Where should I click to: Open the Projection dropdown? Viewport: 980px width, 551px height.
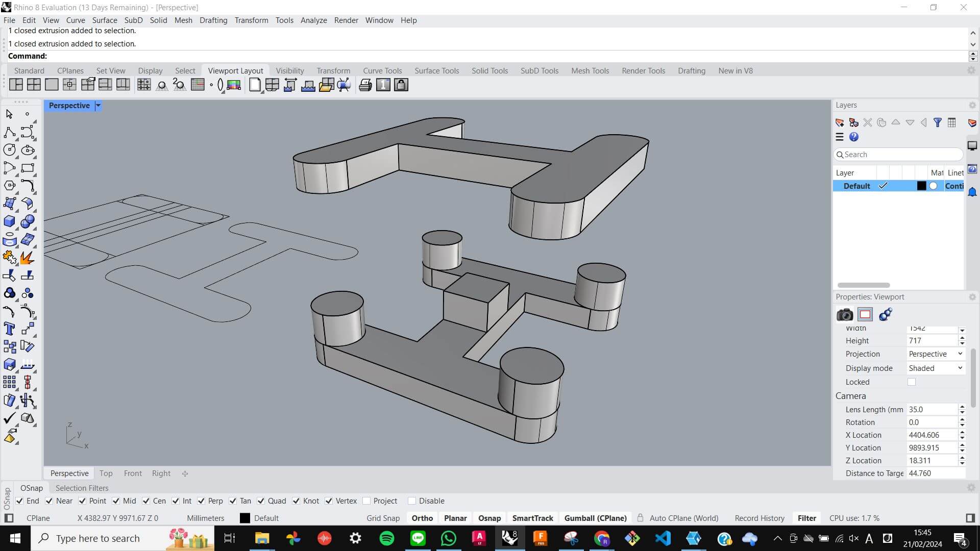pyautogui.click(x=936, y=354)
